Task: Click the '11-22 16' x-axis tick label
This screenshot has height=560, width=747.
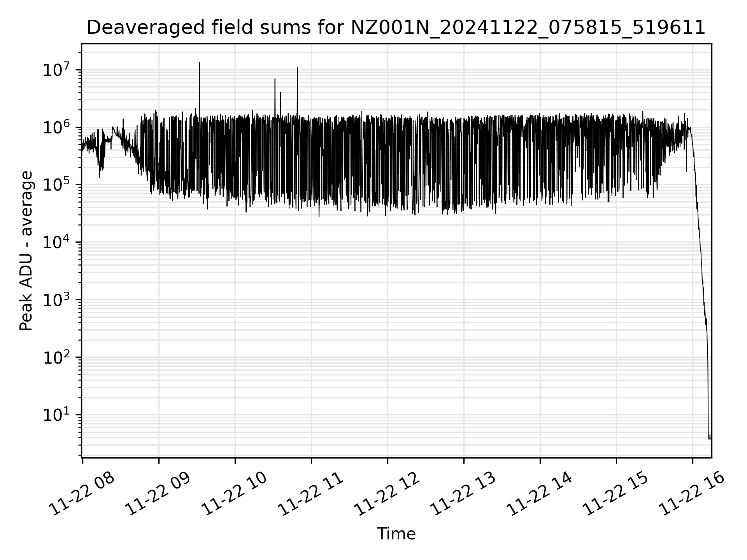Action: pos(693,494)
